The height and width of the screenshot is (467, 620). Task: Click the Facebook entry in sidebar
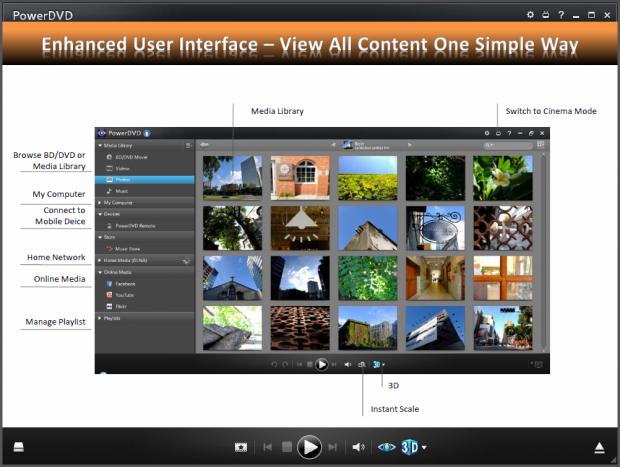click(x=126, y=284)
